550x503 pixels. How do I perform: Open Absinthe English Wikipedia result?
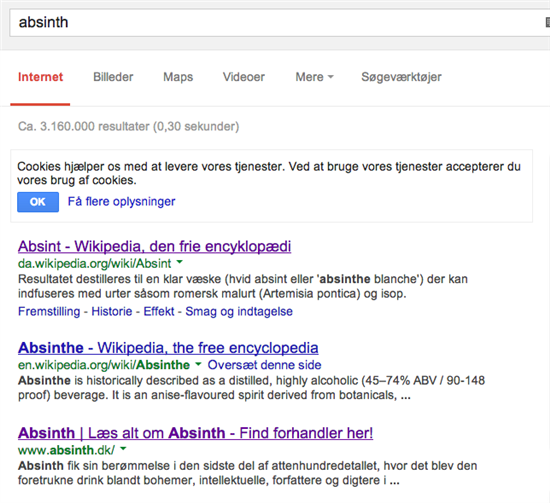coord(168,348)
